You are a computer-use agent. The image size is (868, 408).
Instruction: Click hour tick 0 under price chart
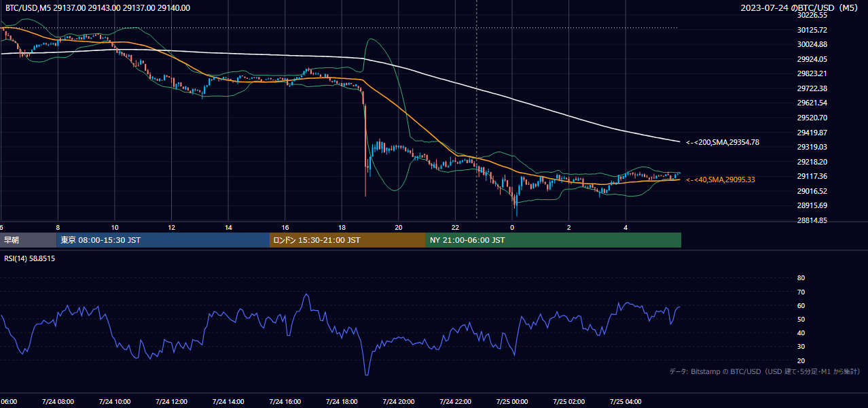click(x=512, y=228)
